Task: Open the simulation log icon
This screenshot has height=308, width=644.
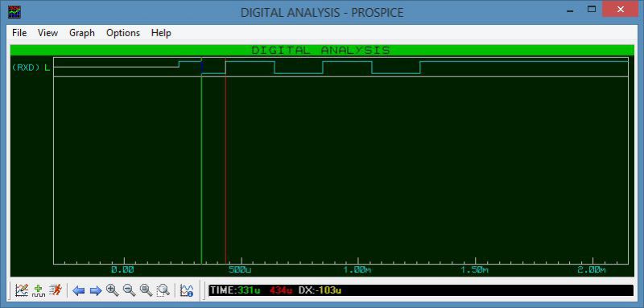Action: 187,290
